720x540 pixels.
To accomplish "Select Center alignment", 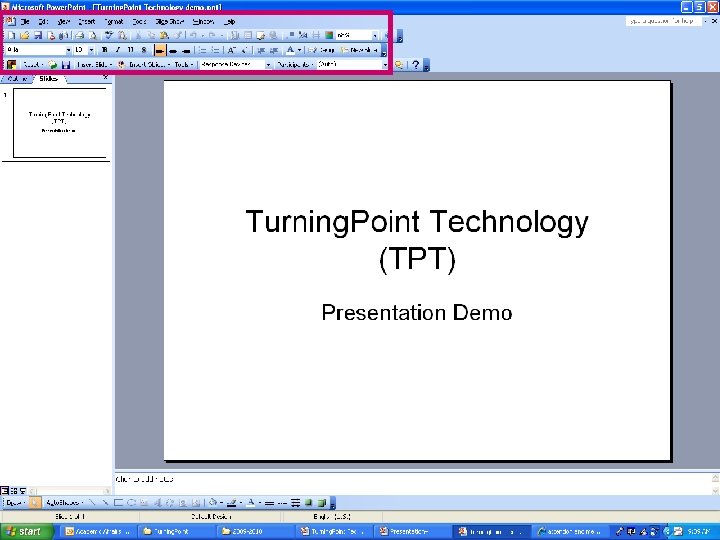I will pos(173,50).
